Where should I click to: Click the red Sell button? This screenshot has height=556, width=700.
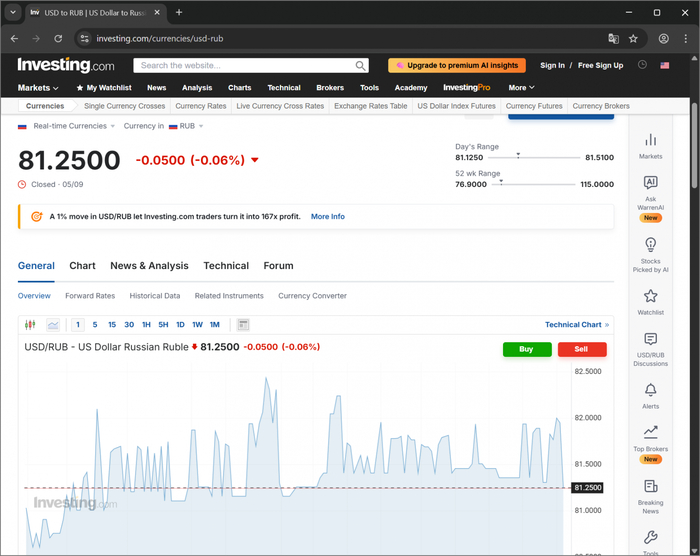582,349
